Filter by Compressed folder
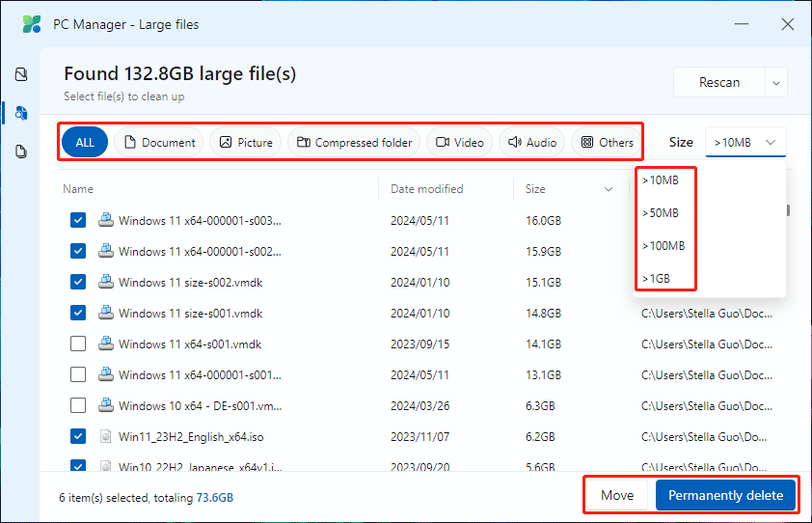The image size is (812, 523). [x=354, y=142]
